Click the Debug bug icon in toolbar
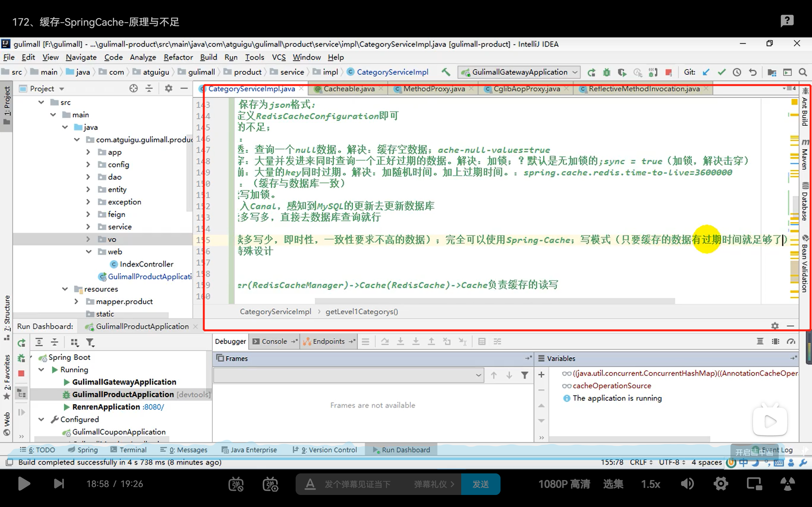 607,72
